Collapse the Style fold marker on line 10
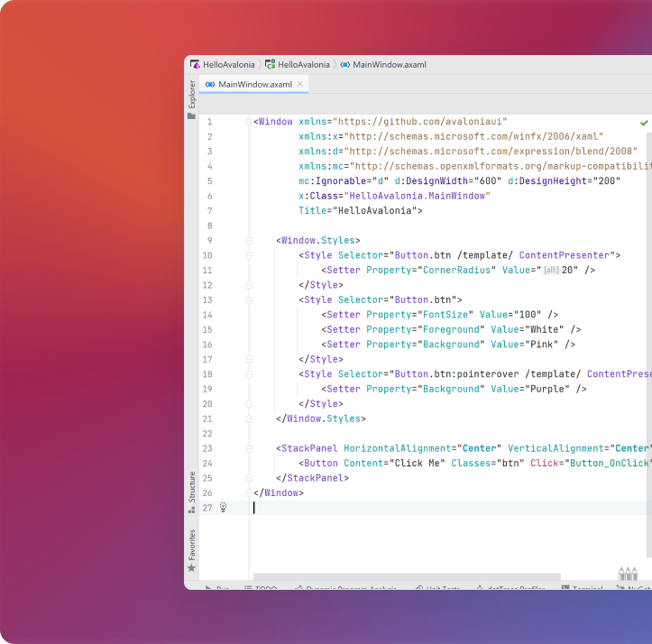 coord(249,255)
